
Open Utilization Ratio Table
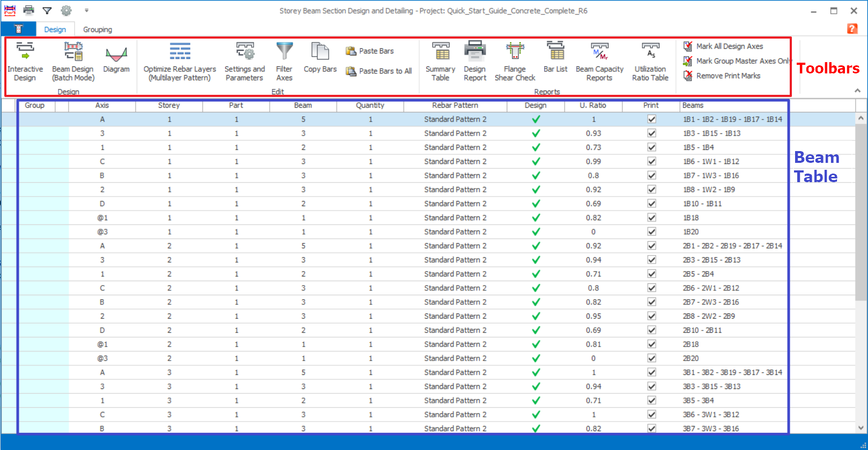pos(650,62)
